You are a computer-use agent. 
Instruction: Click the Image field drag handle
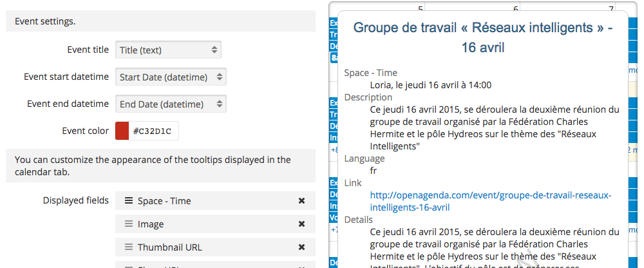129,224
